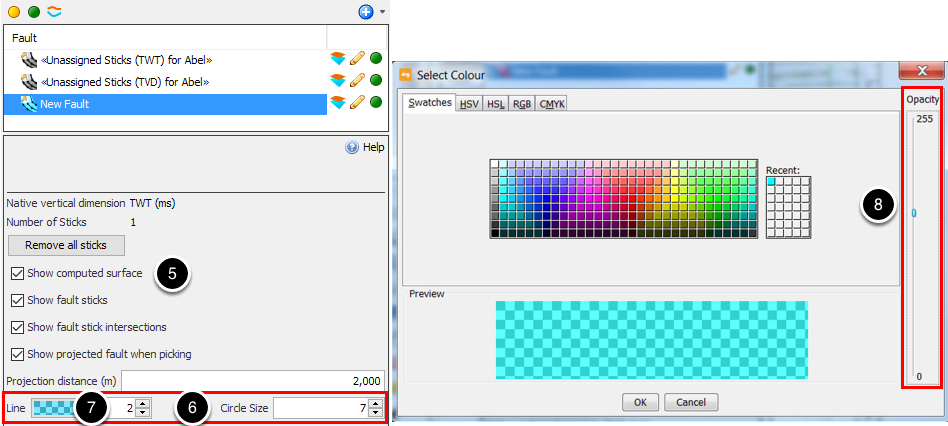Click the Help icon
The height and width of the screenshot is (426, 948).
[352, 147]
